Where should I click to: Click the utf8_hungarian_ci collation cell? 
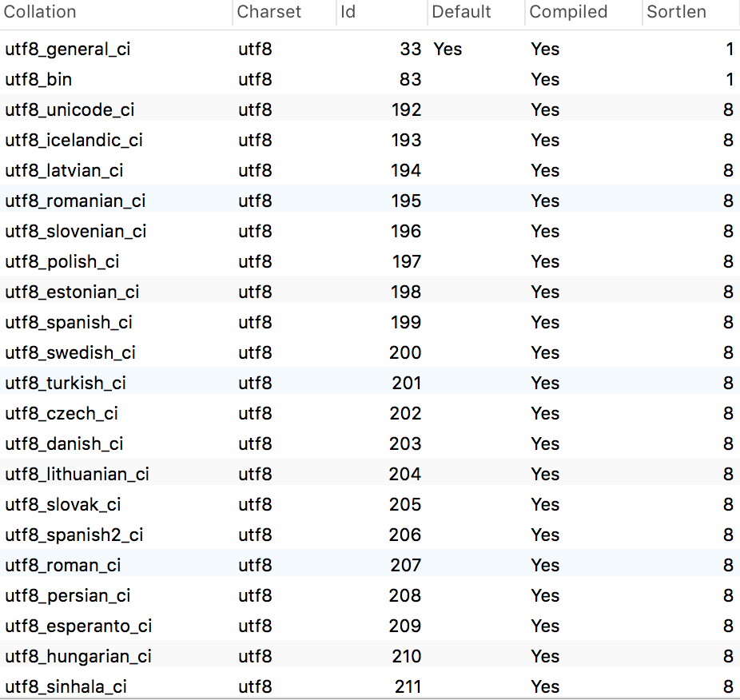[78, 656]
